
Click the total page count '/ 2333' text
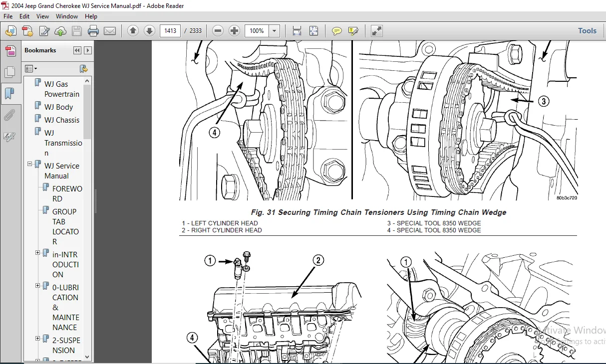[193, 31]
